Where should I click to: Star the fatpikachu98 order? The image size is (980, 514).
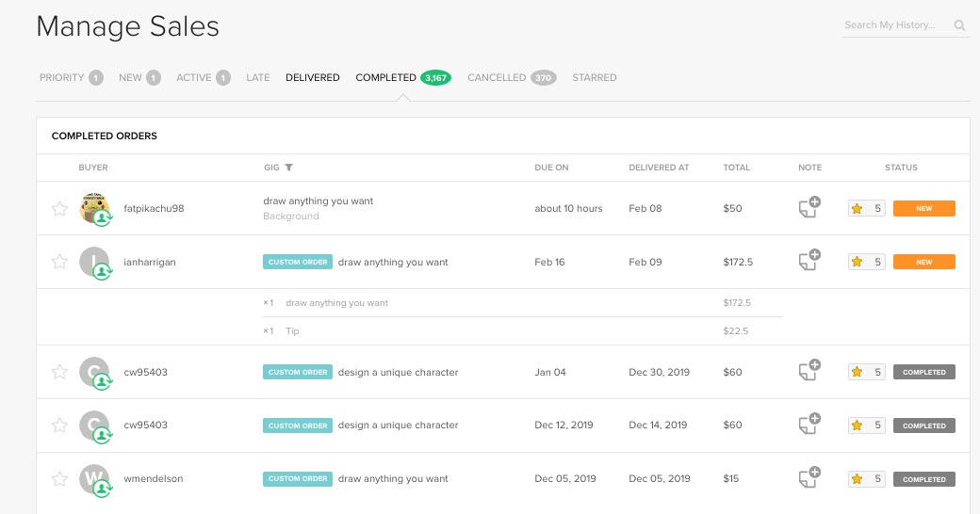pos(59,209)
